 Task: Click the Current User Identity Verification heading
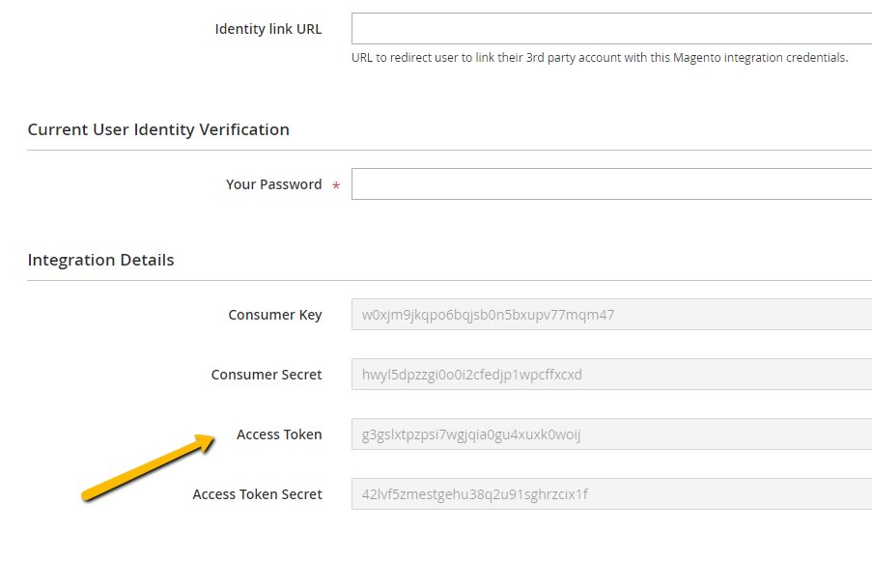coord(158,129)
